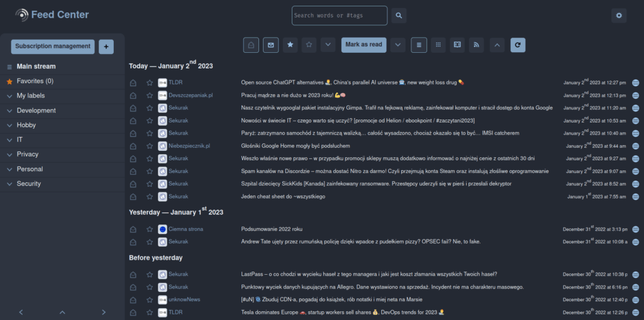Switch to normal list view icon
This screenshot has width=644, height=320.
(x=418, y=45)
